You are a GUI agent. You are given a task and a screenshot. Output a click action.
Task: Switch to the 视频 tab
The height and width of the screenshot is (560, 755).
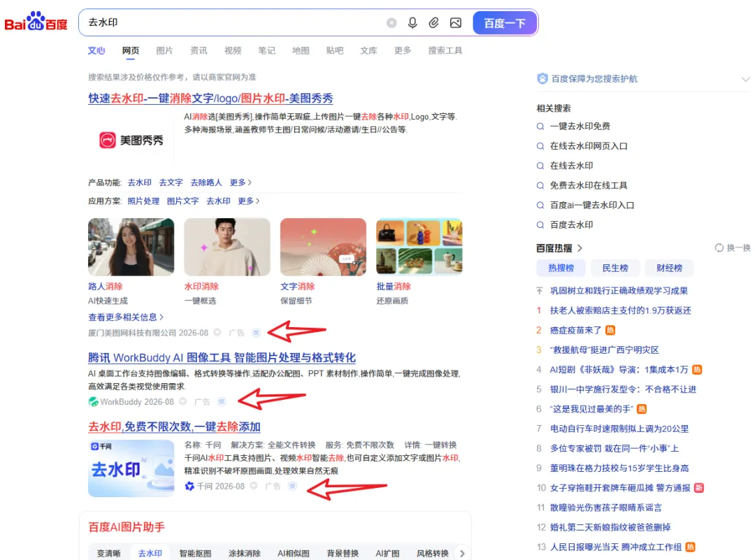[233, 50]
